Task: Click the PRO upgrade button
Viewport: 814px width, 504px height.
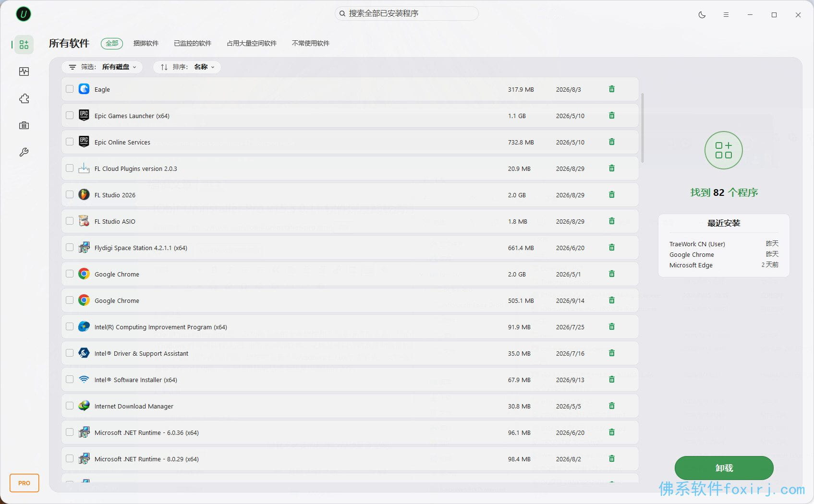Action: 24,483
